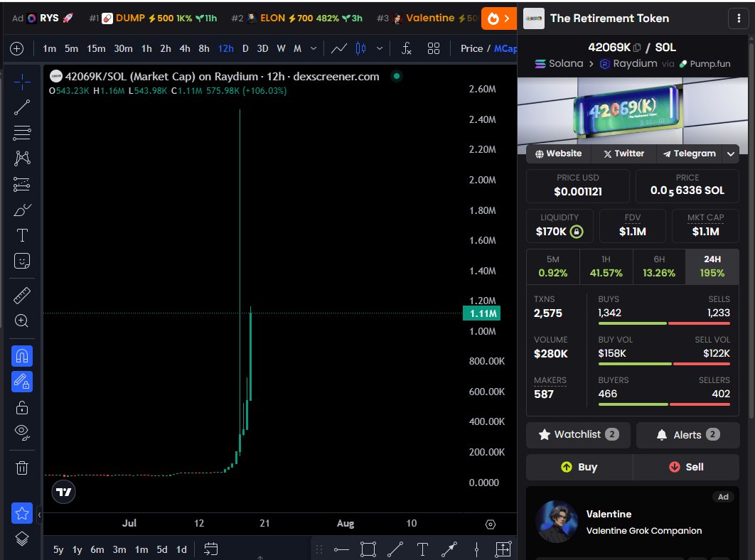Copy the 42069K token address

pos(637,48)
